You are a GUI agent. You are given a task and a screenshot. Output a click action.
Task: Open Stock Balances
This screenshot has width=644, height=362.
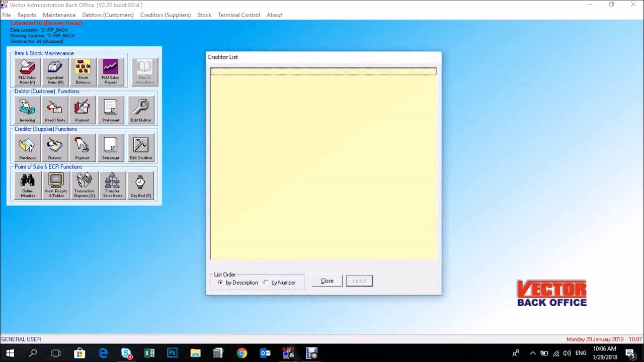(83, 72)
